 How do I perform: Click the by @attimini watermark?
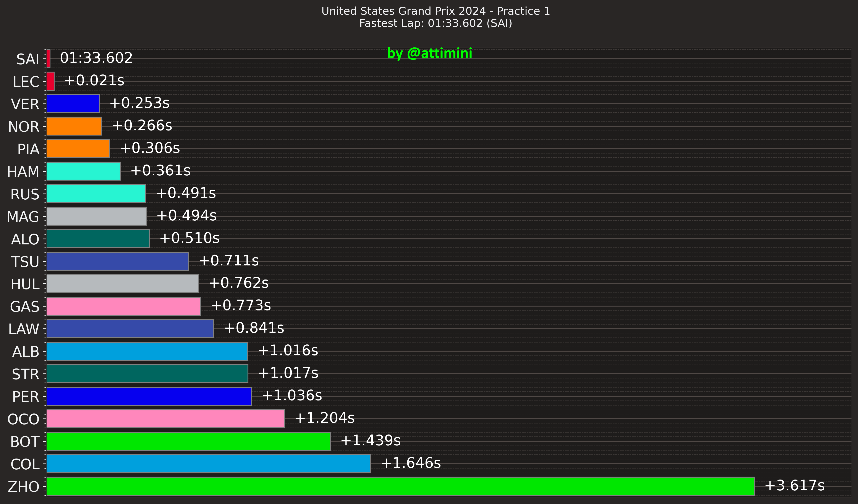[429, 53]
